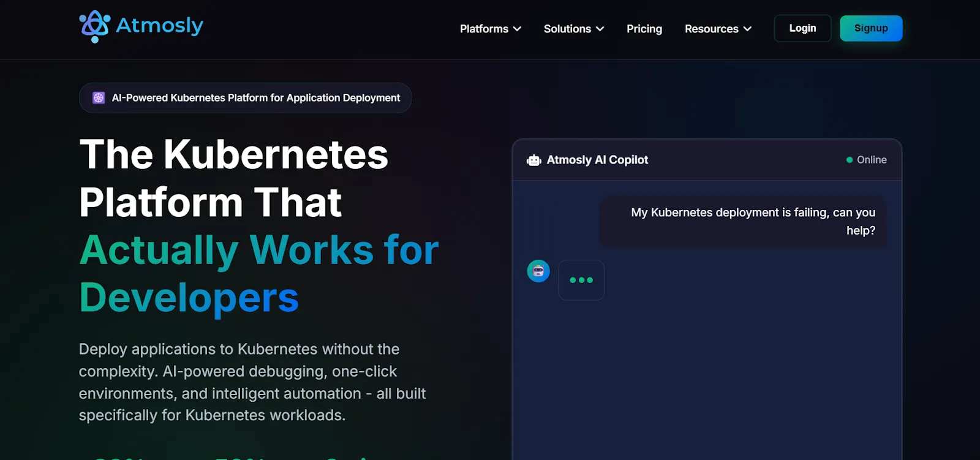Click the typing indicator dots bubble
This screenshot has width=980, height=460.
[x=581, y=280]
